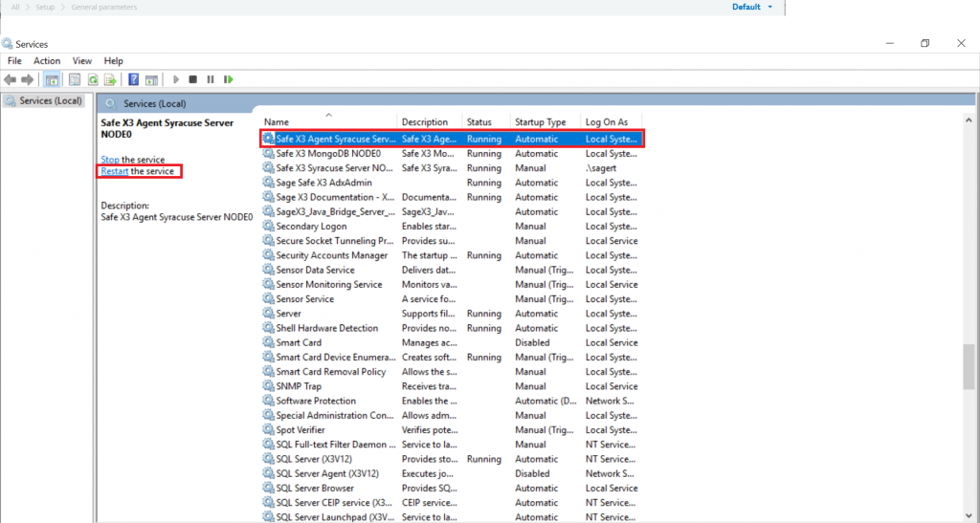The width and height of the screenshot is (980, 523).
Task: Click the Setup breadcrumb link
Action: (x=45, y=7)
